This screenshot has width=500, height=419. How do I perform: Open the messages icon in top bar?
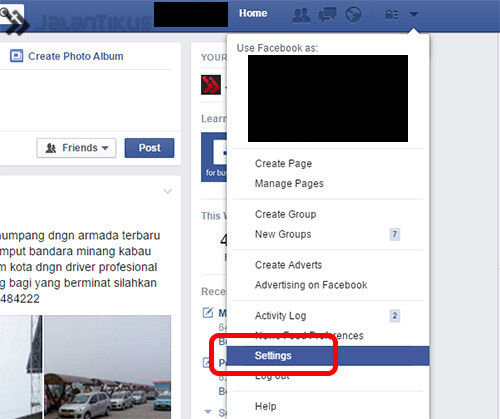[327, 14]
